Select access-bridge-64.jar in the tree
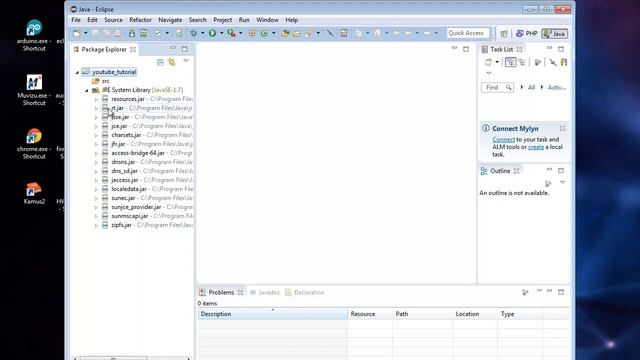This screenshot has height=360, width=640. (x=138, y=153)
